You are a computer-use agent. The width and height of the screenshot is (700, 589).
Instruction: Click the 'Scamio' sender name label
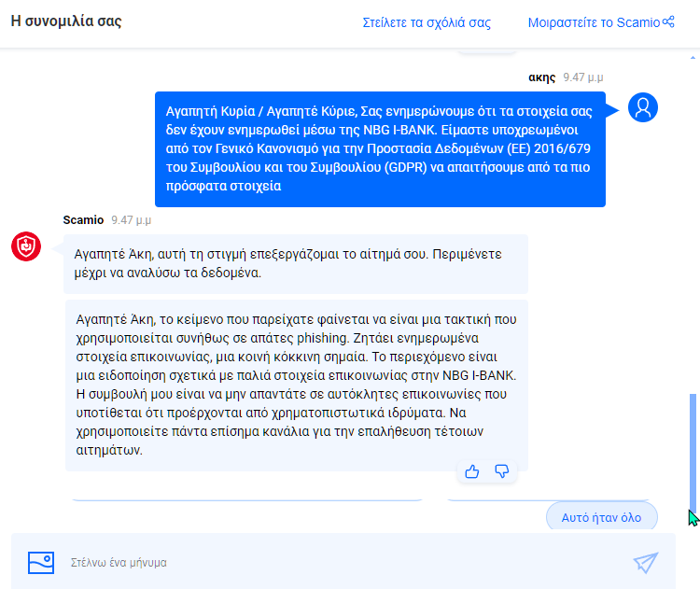[x=83, y=219]
